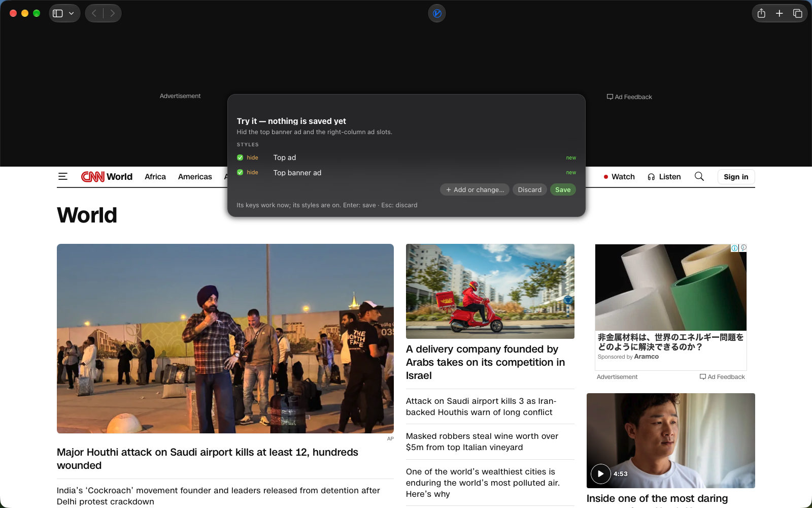Go forward with the forward arrow
This screenshot has height=508, width=812.
coord(112,13)
